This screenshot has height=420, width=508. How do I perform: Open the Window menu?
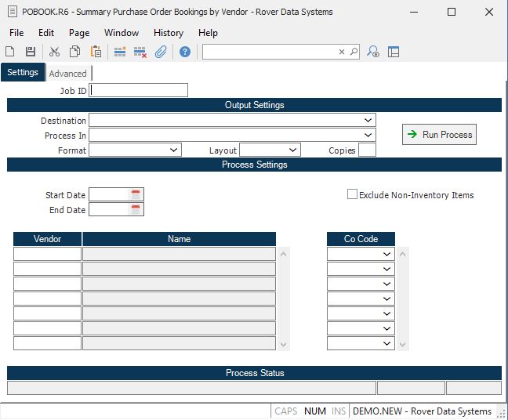point(122,33)
